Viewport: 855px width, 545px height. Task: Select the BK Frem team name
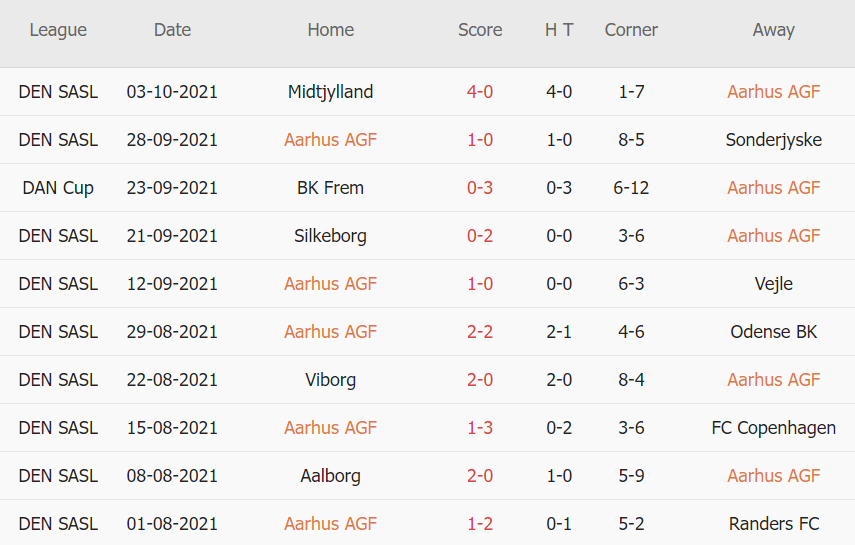[x=330, y=188]
